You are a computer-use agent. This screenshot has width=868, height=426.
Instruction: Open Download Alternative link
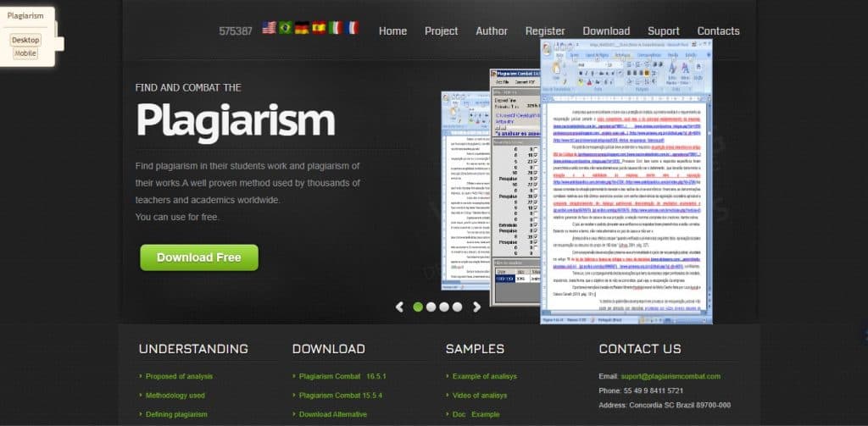[332, 414]
